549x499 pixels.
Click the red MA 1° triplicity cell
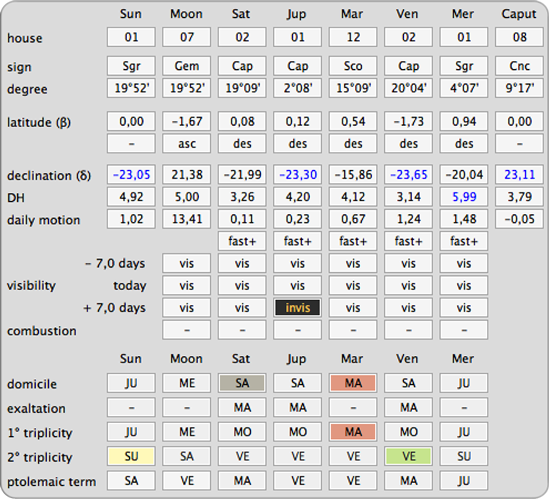353,432
